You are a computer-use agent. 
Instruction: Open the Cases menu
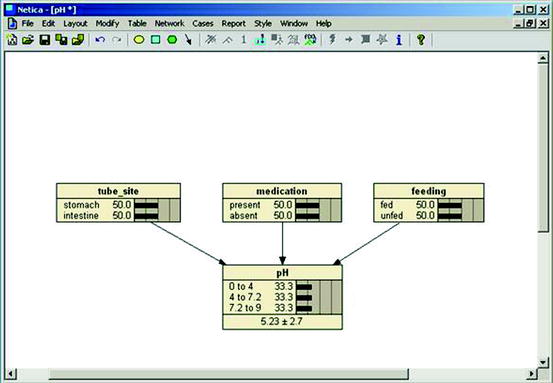pyautogui.click(x=203, y=24)
